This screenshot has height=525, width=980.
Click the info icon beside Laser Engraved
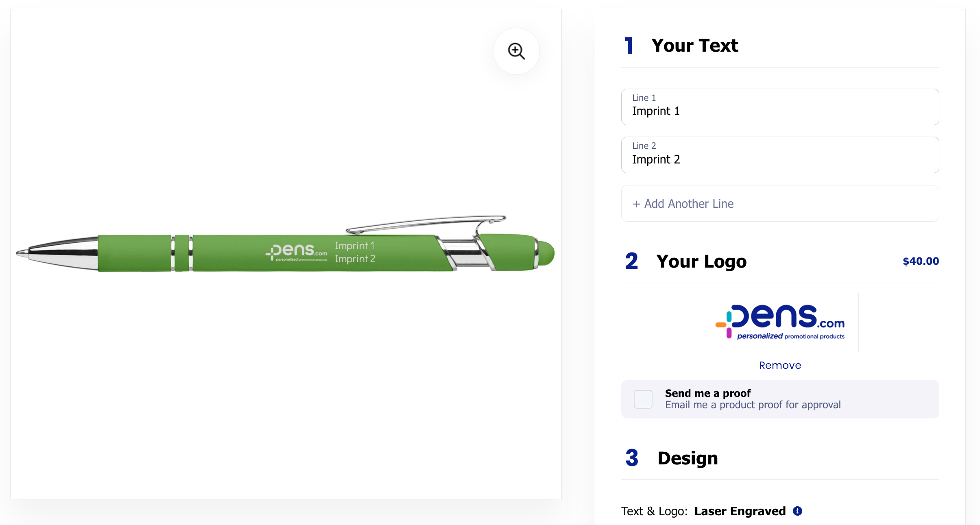coord(797,511)
